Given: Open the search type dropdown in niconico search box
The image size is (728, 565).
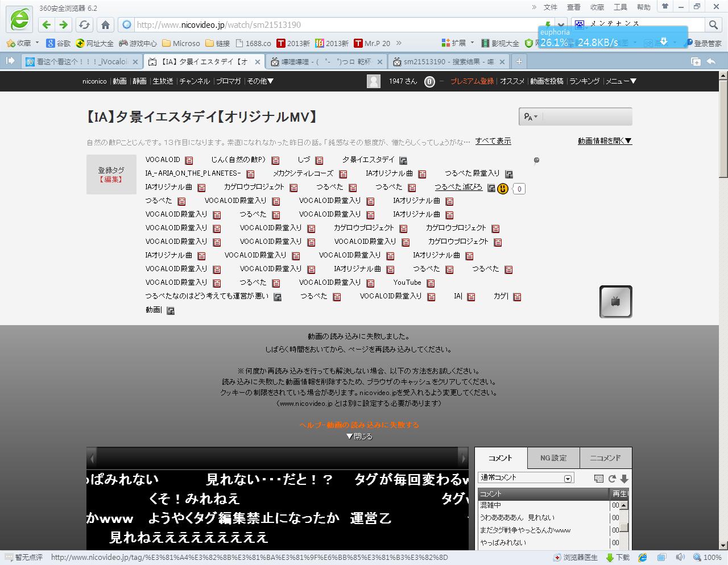Looking at the screenshot, I should click(x=531, y=117).
